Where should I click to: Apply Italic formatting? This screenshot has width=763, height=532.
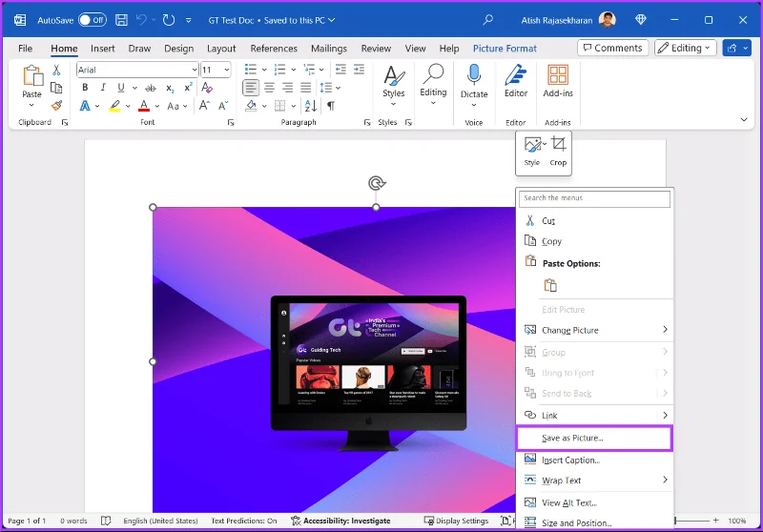point(103,88)
